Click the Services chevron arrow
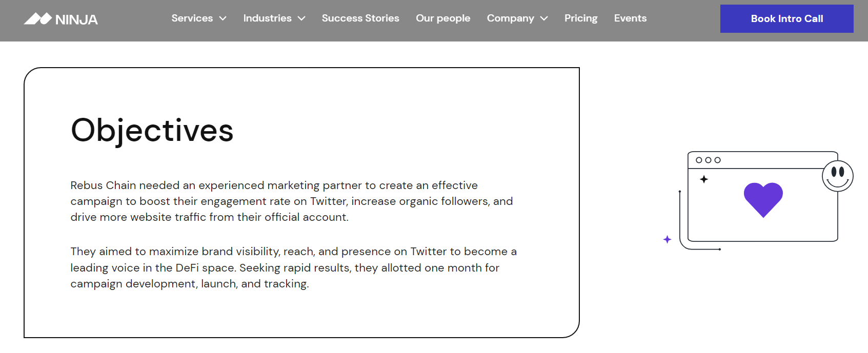Viewport: 868px width, 353px height. pos(223,18)
